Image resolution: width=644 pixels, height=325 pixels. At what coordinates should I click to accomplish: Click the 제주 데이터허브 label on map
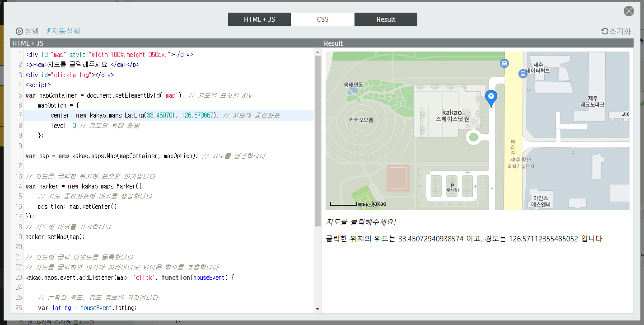[538, 68]
